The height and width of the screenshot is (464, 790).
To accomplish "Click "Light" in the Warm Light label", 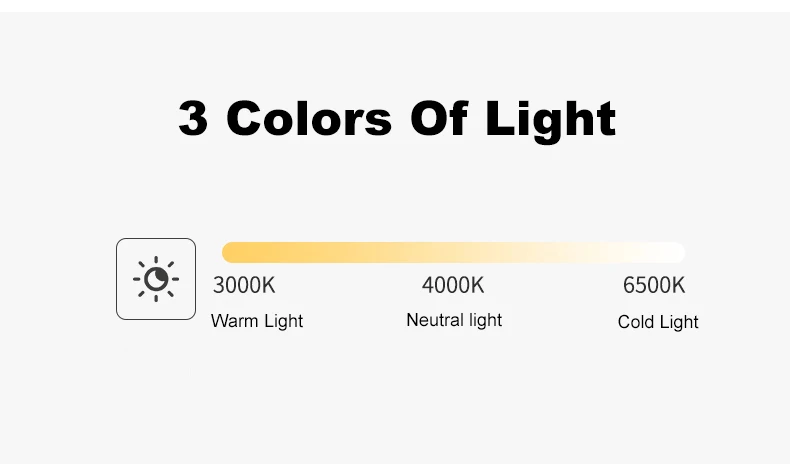I will [x=282, y=321].
